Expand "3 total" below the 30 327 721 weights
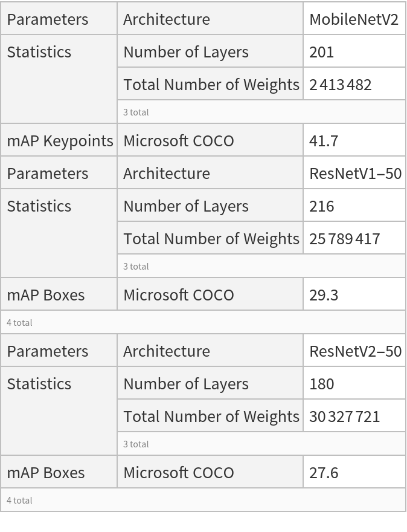The height and width of the screenshot is (532, 407). (x=136, y=444)
